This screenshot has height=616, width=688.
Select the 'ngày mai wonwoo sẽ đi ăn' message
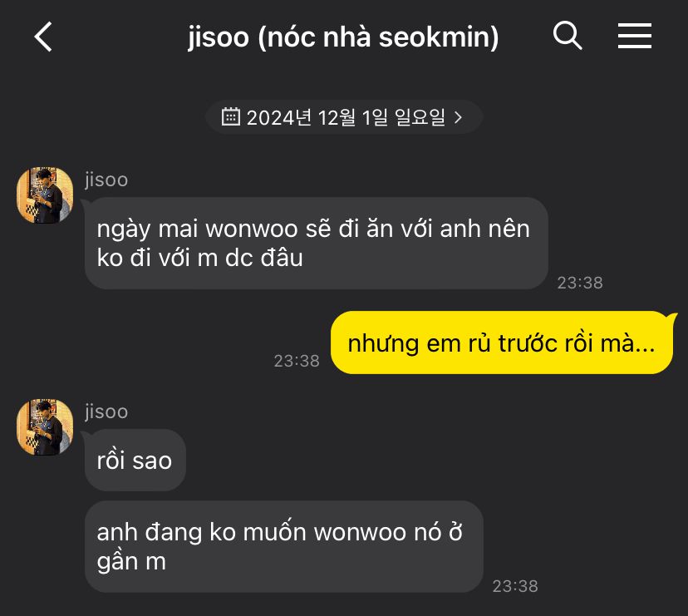(317, 244)
